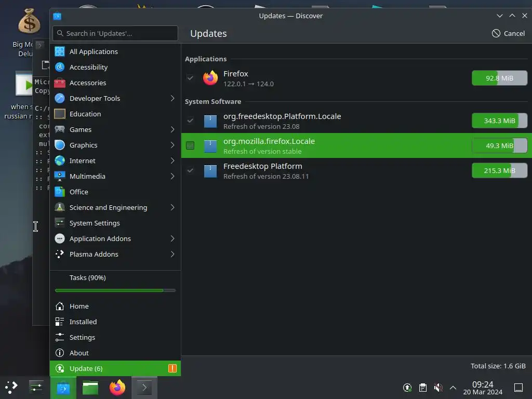
Task: Click the Freedesktop Platform package icon
Action: [x=210, y=171]
